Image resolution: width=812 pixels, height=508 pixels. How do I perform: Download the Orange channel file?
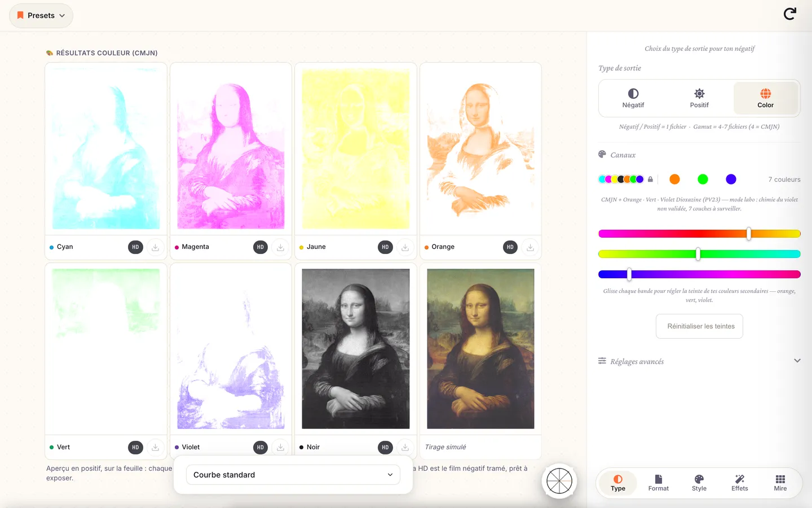click(530, 247)
